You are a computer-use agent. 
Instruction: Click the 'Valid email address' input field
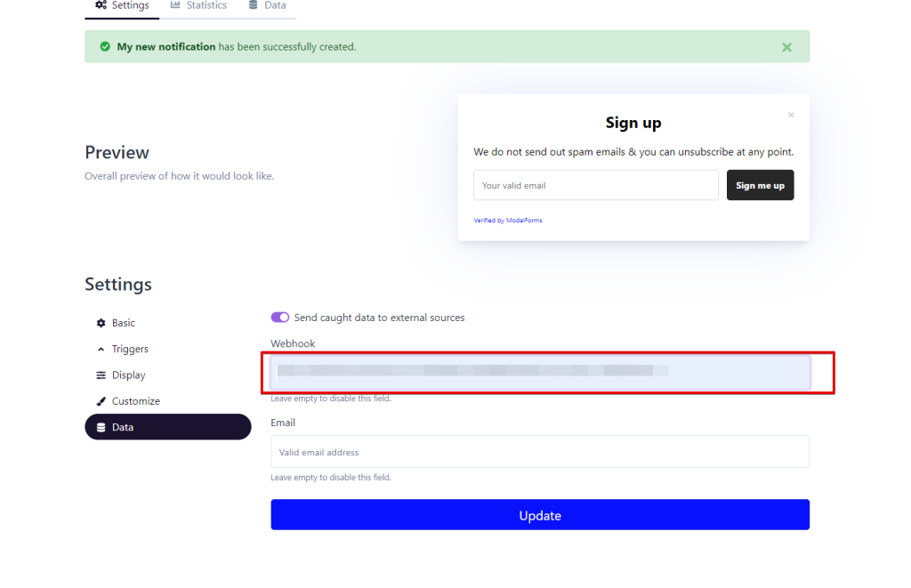[540, 452]
